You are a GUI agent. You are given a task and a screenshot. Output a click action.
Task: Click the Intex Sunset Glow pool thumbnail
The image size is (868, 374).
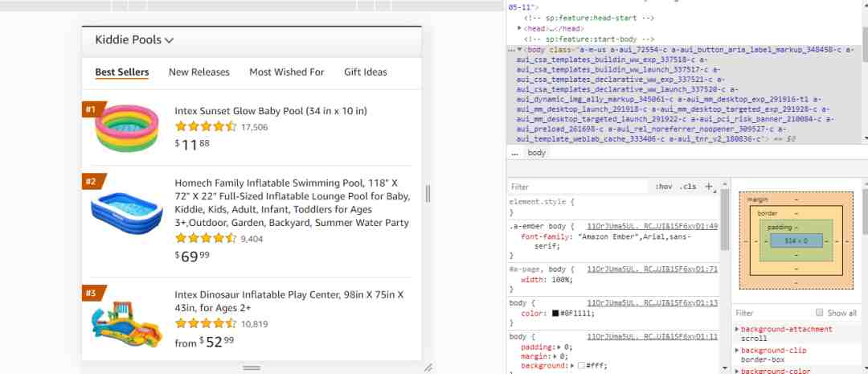(x=127, y=129)
